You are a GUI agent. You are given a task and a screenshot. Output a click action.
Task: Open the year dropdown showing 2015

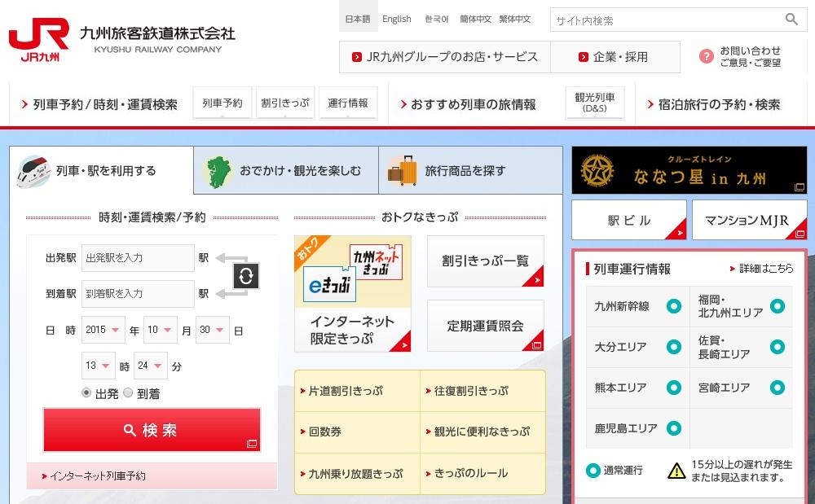[x=103, y=330]
